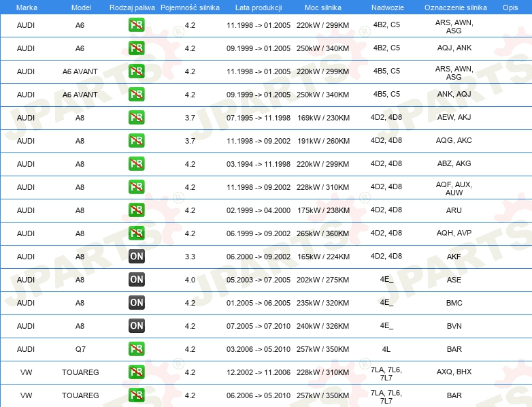Click engine code cell BMC
The height and width of the screenshot is (407, 532).
tap(454, 303)
